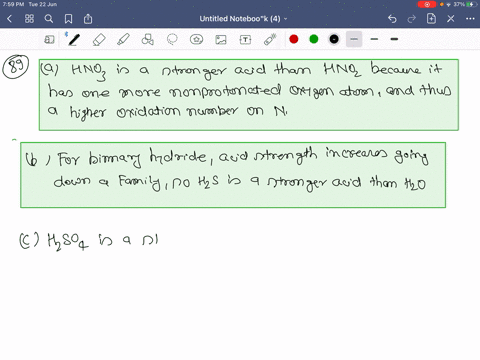Select the Text box tool

point(245,40)
